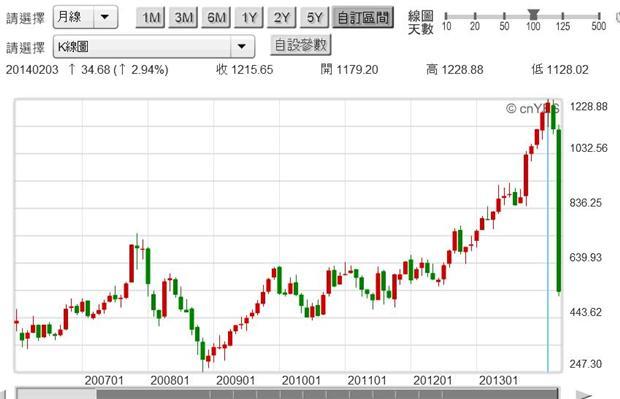The width and height of the screenshot is (620, 399).
Task: Set chart days slider to 10 tick
Action: point(446,16)
